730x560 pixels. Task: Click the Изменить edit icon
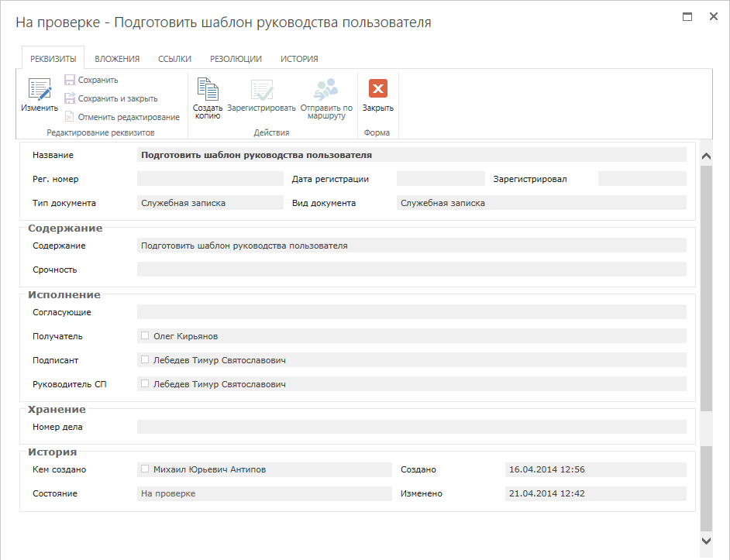coord(39,90)
